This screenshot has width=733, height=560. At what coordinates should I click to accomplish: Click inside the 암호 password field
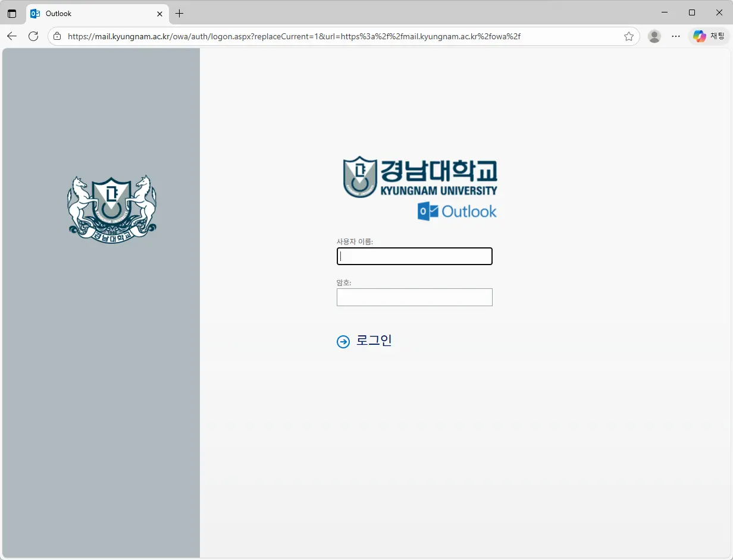[x=414, y=297]
